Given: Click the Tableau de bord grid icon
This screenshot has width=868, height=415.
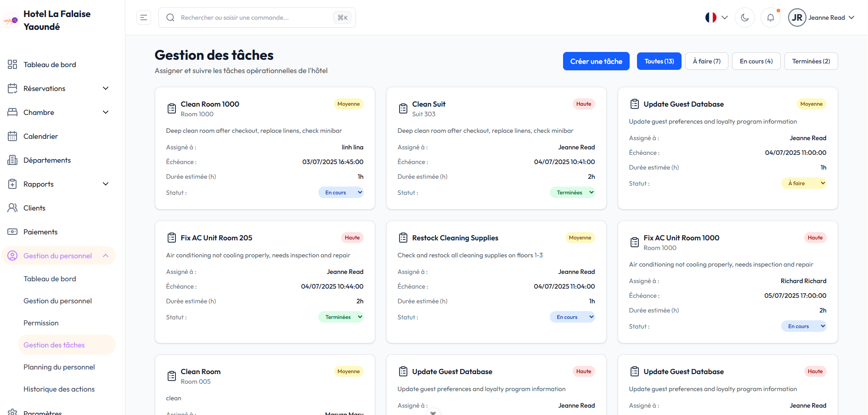Looking at the screenshot, I should point(12,65).
